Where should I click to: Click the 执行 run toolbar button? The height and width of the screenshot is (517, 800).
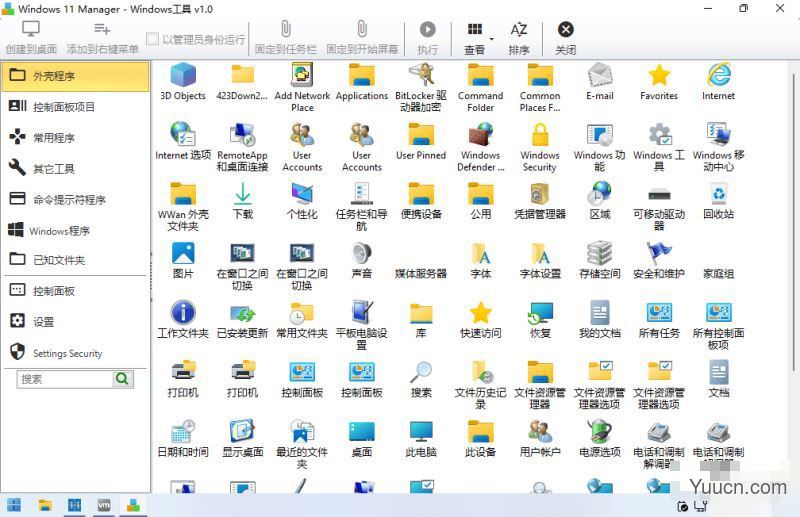(428, 38)
